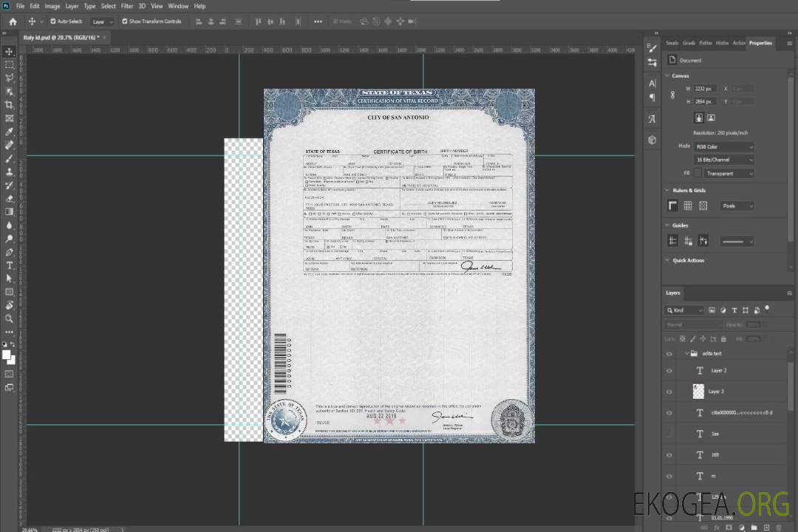Select the Horizontal Type tool
Image resolution: width=798 pixels, height=532 pixels.
[x=9, y=265]
